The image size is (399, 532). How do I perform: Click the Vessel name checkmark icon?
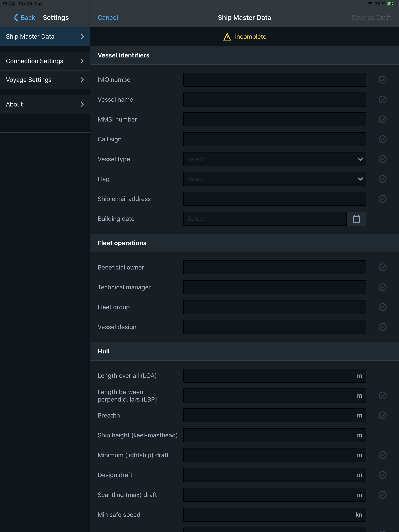coord(382,100)
